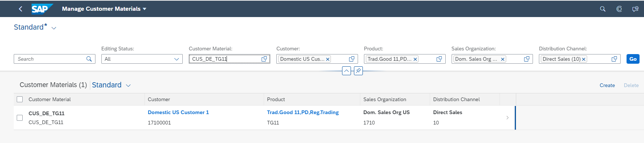
Task: Remove the Direct Sales (10) token
Action: pos(583,59)
